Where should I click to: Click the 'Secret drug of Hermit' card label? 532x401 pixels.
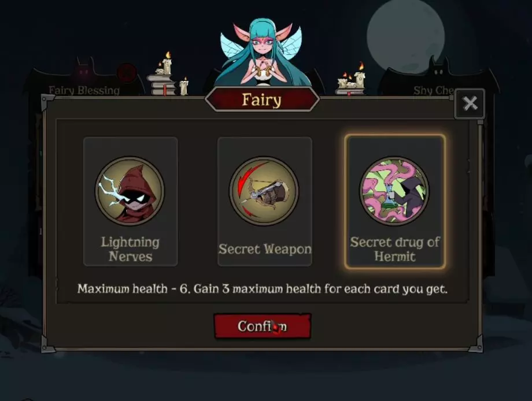tap(395, 249)
